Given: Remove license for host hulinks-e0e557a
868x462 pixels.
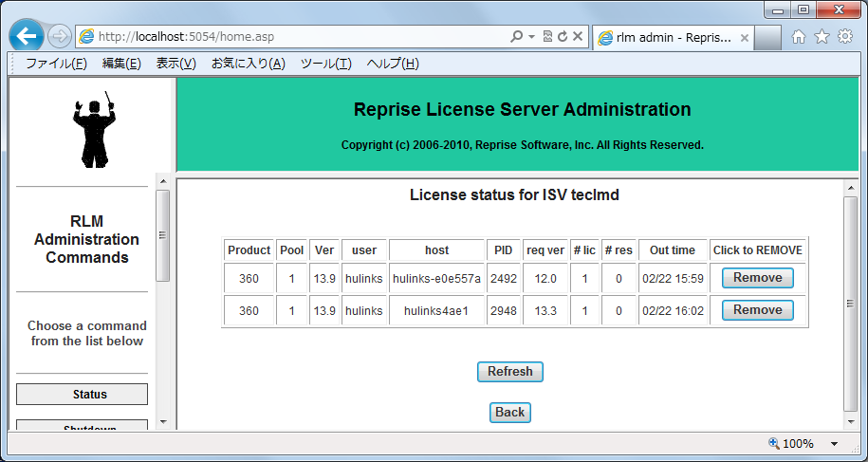Looking at the screenshot, I should (757, 278).
